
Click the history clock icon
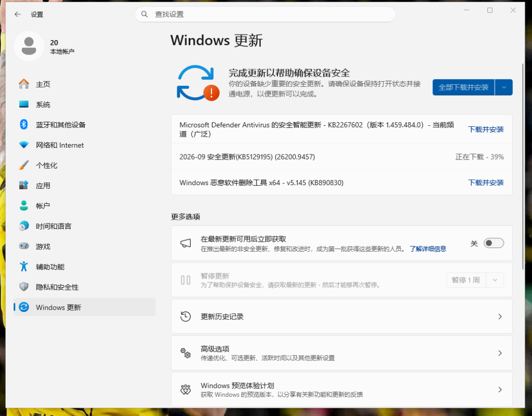pyautogui.click(x=185, y=317)
